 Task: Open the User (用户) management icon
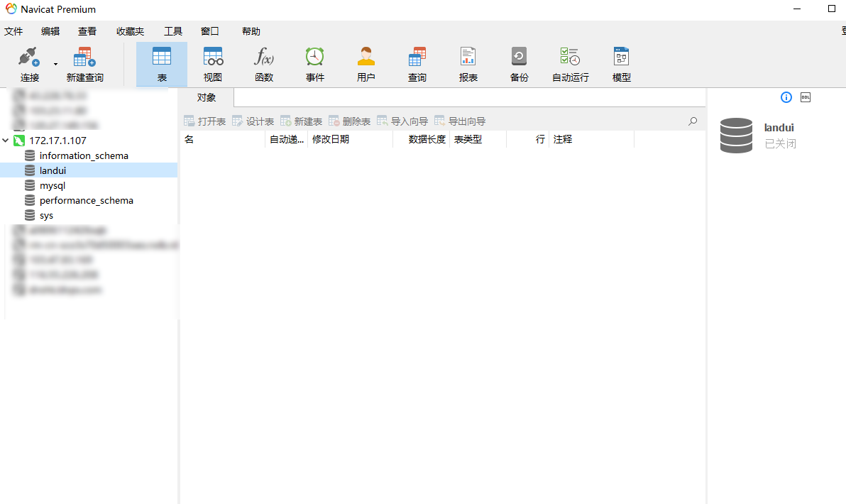[366, 58]
